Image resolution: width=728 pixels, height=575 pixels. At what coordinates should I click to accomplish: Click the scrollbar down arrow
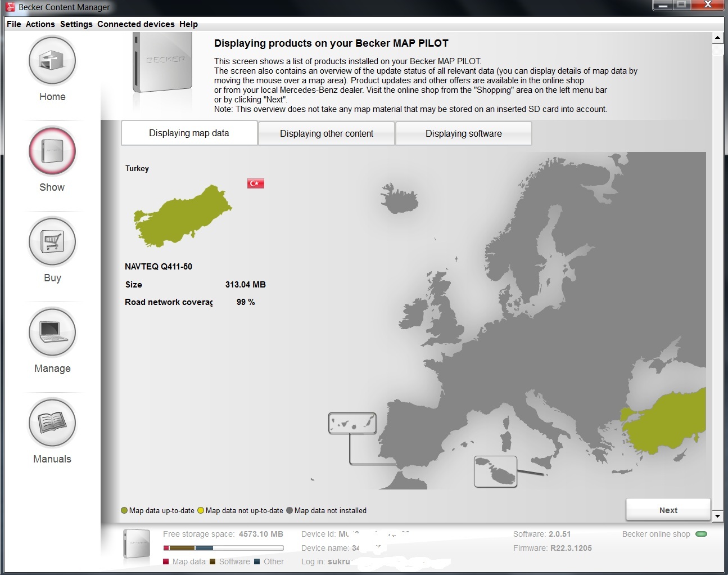[x=717, y=515]
